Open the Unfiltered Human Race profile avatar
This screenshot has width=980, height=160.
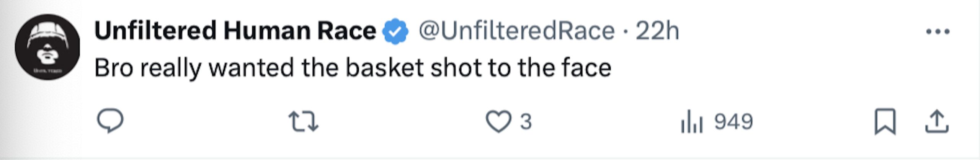point(47,47)
